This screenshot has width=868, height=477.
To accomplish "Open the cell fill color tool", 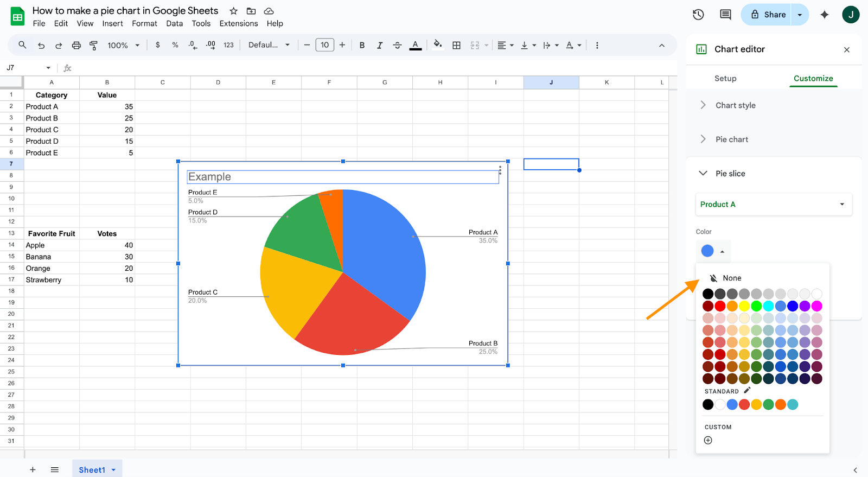I will [438, 44].
